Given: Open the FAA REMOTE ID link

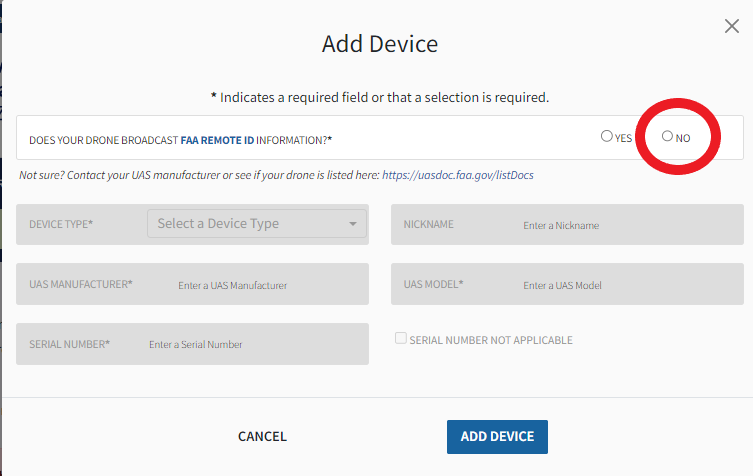Looking at the screenshot, I should (x=217, y=140).
